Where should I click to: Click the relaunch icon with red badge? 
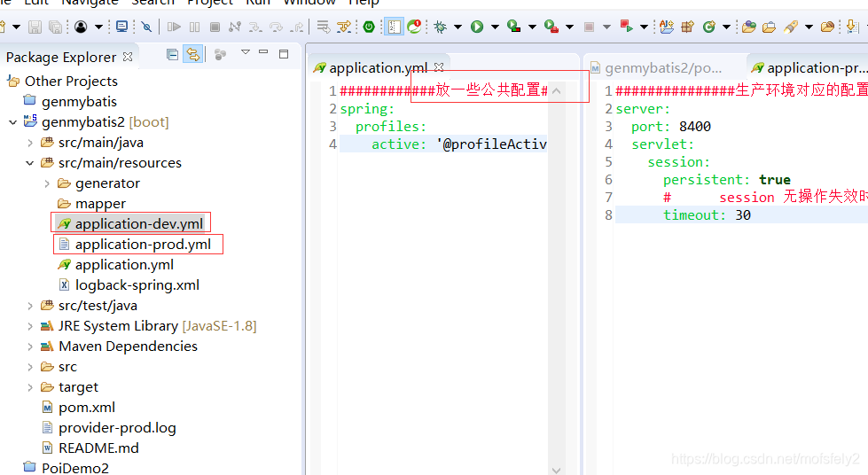pyautogui.click(x=414, y=27)
